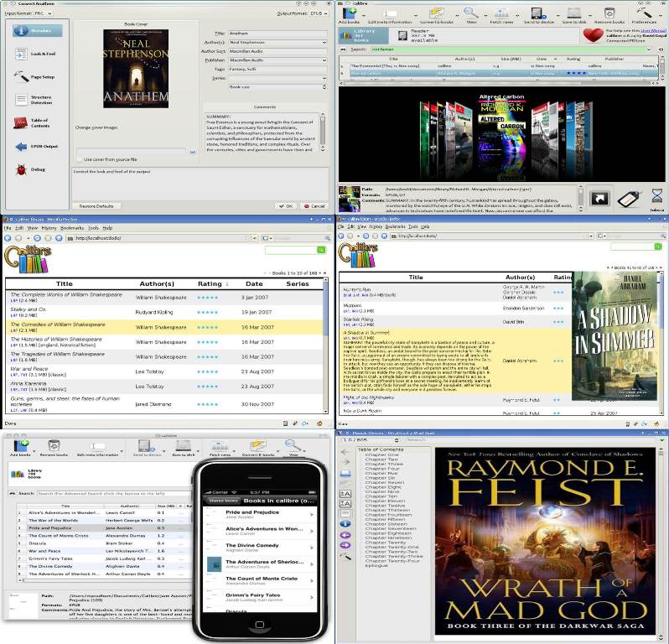Click Restore Defaults button

(96, 206)
